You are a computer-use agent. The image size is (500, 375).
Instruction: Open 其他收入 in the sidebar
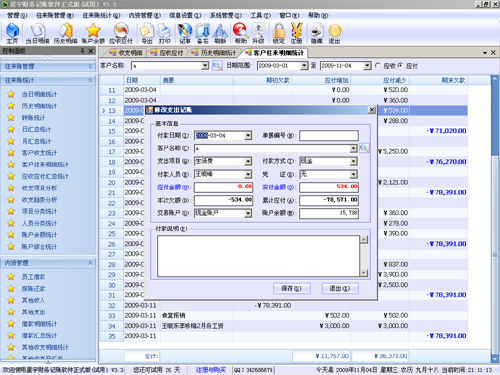pyautogui.click(x=33, y=300)
